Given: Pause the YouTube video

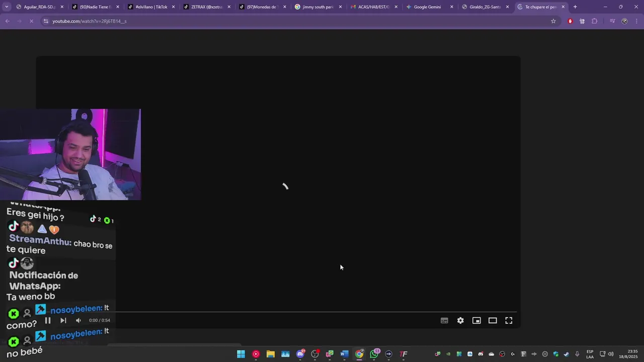Looking at the screenshot, I should pos(48,320).
